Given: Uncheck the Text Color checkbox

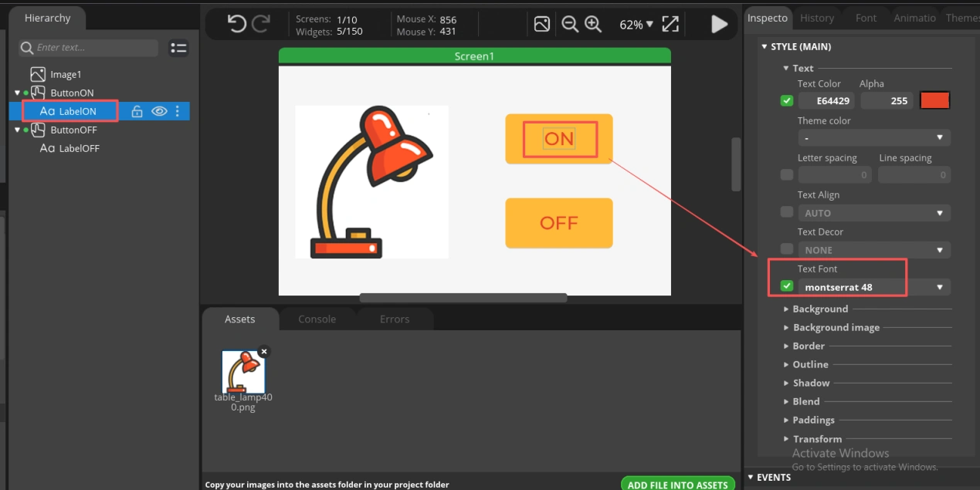Looking at the screenshot, I should click(787, 100).
